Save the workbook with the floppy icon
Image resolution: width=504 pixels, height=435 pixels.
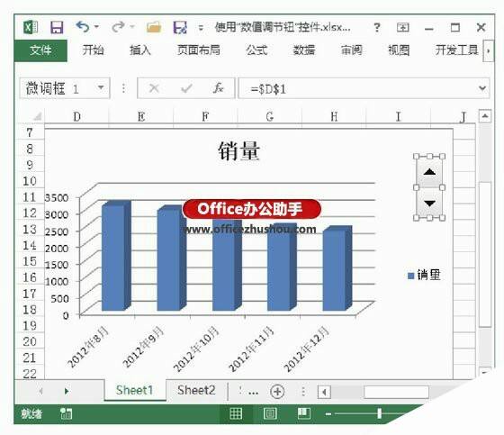57,27
